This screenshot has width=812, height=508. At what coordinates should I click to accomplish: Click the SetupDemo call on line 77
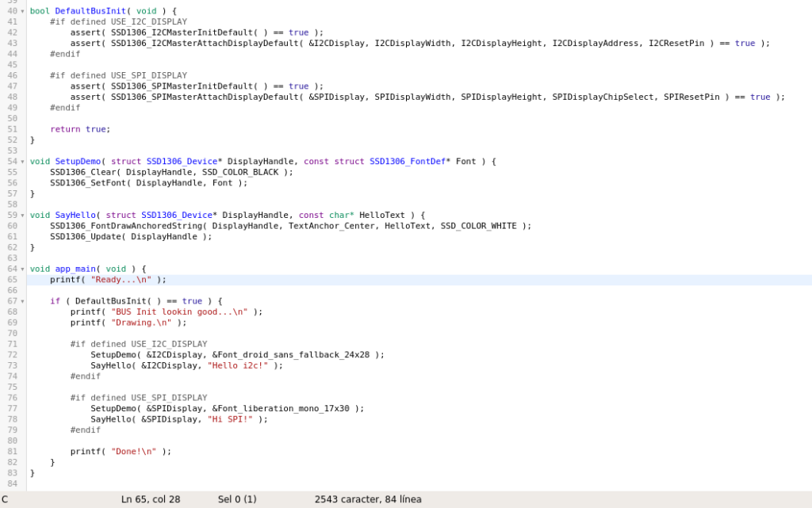113,409
